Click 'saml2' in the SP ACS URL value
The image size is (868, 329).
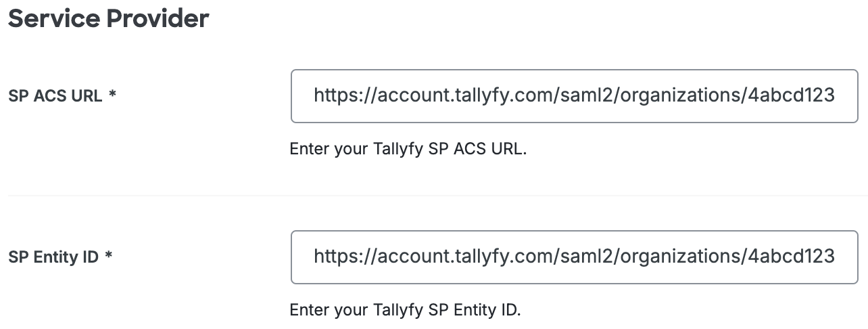coord(583,95)
